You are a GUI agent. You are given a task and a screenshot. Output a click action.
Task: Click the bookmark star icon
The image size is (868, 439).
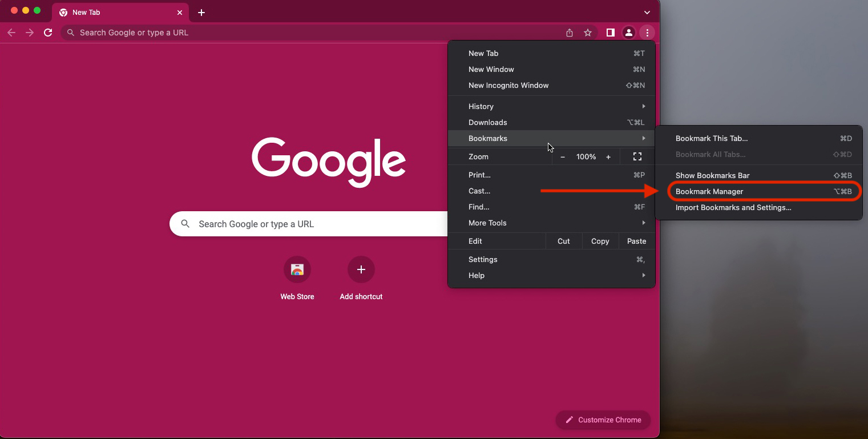point(588,33)
